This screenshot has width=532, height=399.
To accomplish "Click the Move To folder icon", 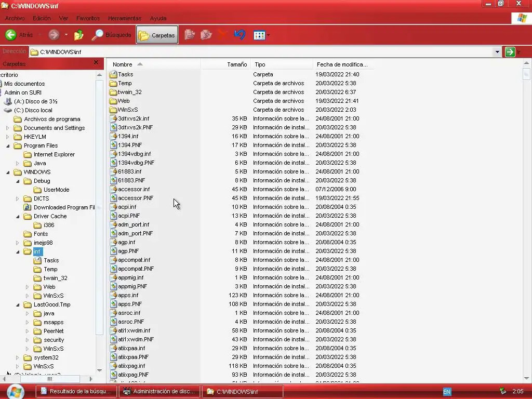I will (x=189, y=35).
